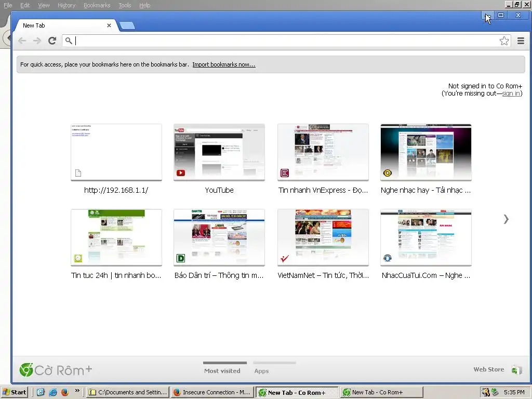Open the Tools menu of background window

tap(125, 5)
